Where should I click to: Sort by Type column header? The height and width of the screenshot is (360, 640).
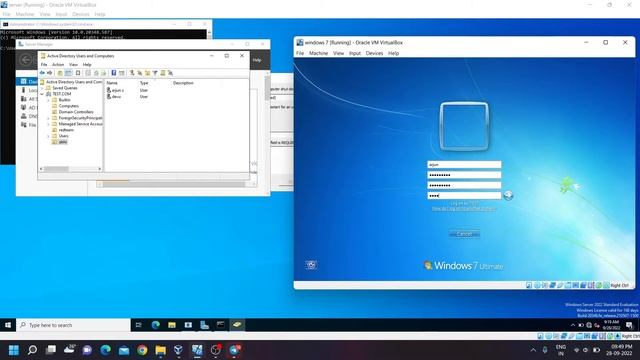tap(144, 83)
